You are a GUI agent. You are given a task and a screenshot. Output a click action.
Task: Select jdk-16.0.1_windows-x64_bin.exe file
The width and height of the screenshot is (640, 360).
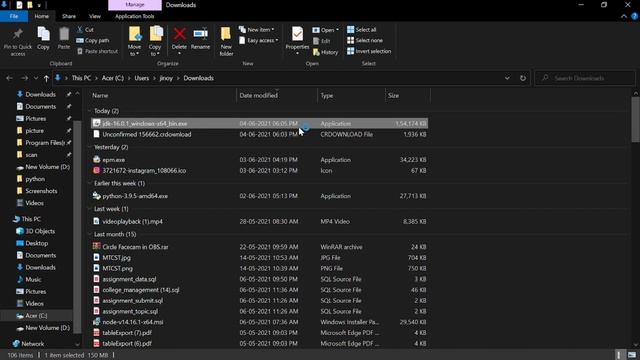(x=259, y=123)
